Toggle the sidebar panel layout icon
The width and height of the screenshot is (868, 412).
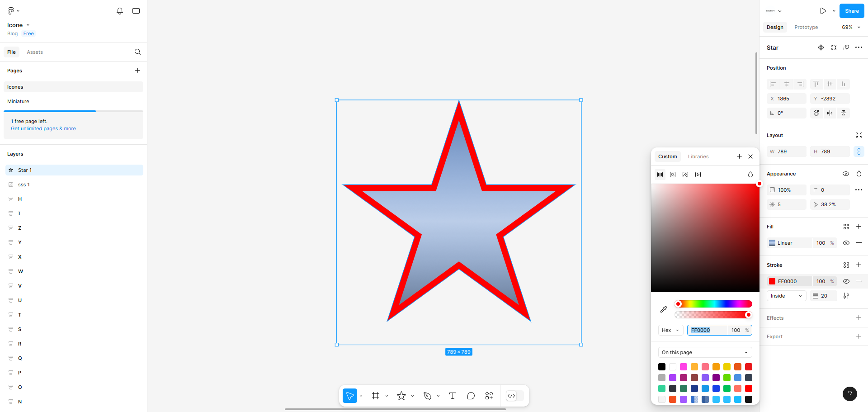136,11
